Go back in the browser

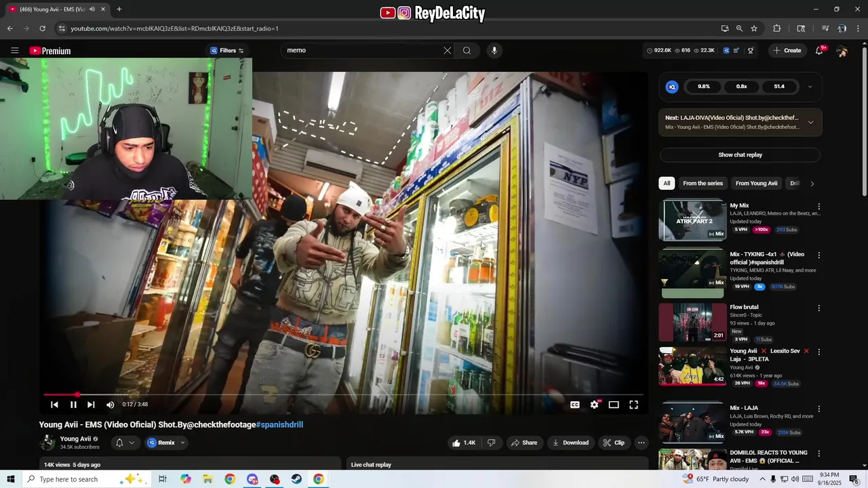coord(9,28)
